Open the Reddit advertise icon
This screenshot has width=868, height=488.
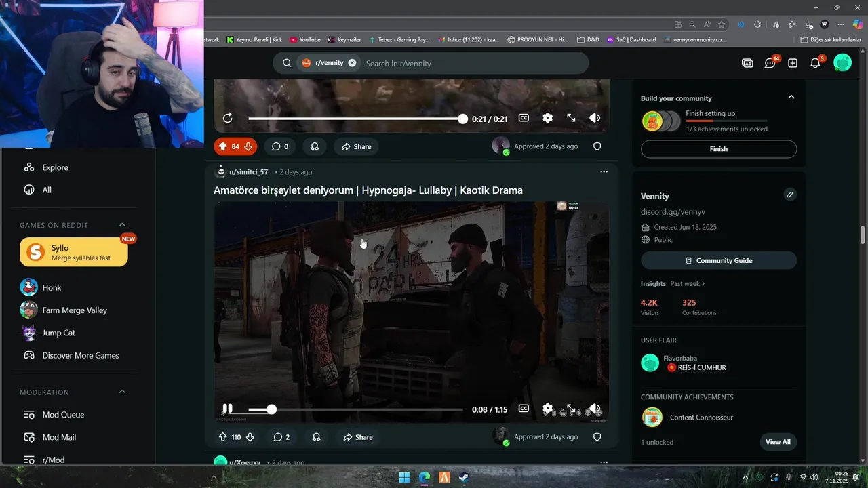[x=747, y=63]
